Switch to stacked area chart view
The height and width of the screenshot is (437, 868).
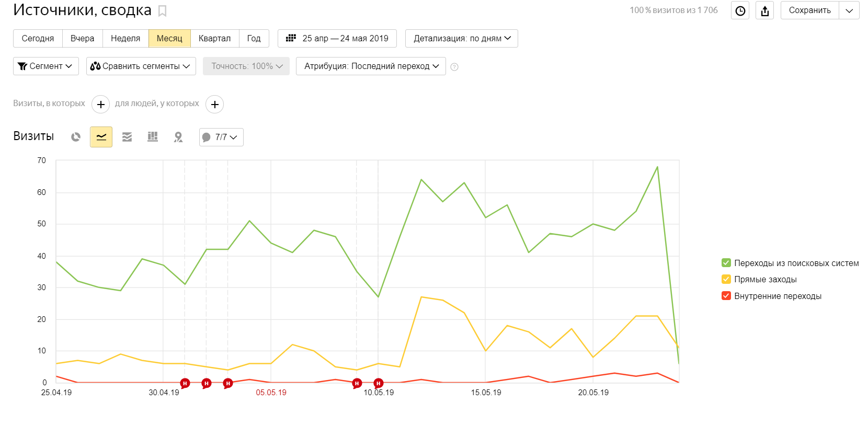pos(127,137)
